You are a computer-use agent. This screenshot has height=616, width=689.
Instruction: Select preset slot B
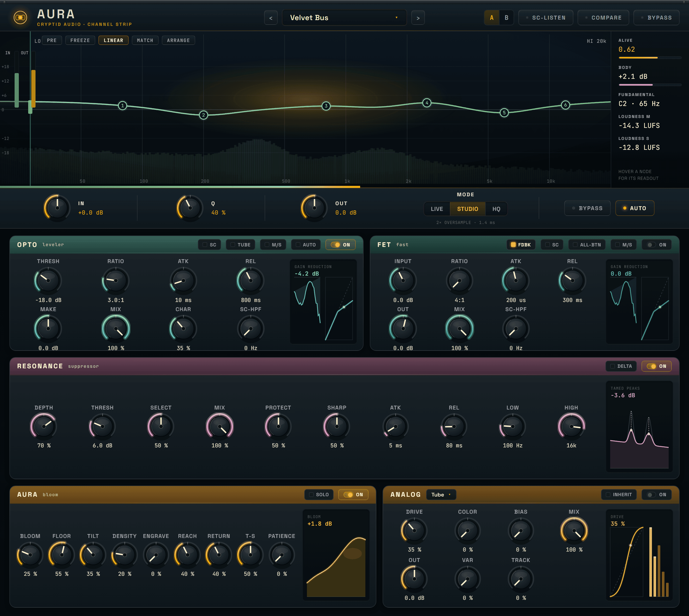507,17
